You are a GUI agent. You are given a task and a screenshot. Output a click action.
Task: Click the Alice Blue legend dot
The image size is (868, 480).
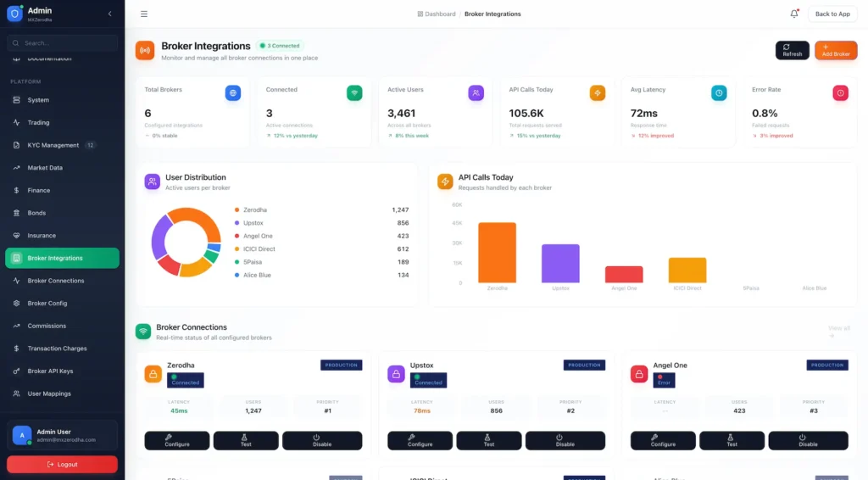pos(237,275)
